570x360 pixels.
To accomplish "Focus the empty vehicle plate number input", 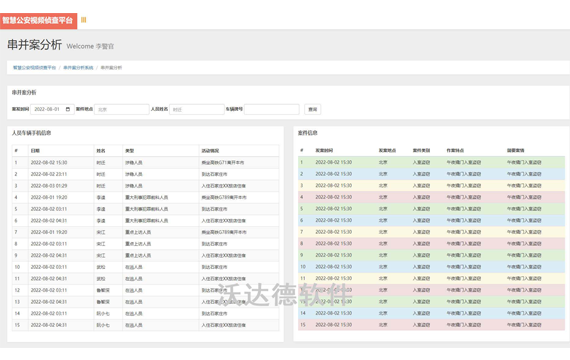I will 272,109.
